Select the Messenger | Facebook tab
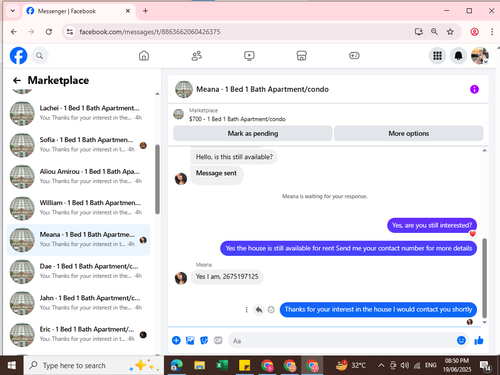Viewport: 500px width, 375px height. (x=79, y=11)
